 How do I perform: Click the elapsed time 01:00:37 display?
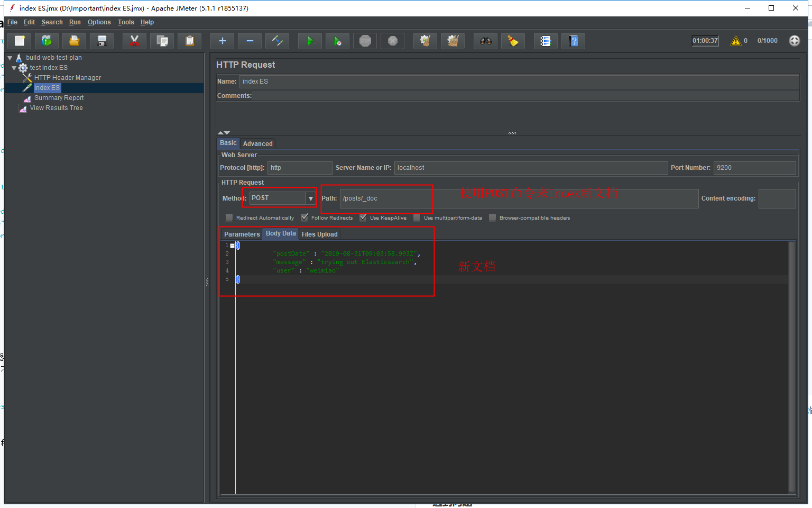pos(705,41)
